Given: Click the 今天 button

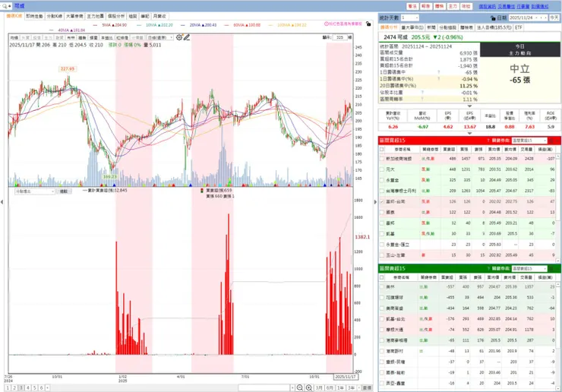Looking at the screenshot, I should pyautogui.click(x=554, y=17).
